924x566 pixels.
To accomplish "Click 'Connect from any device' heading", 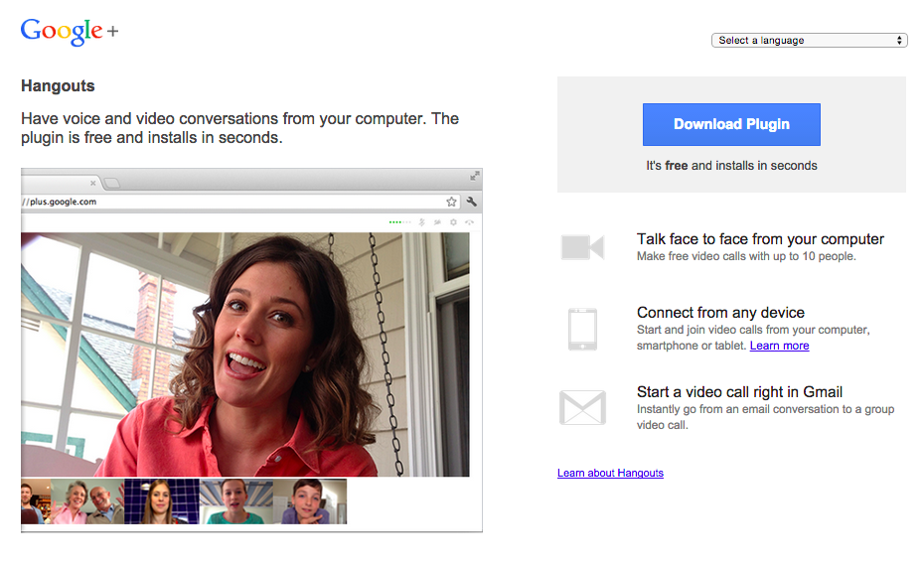I will click(720, 312).
